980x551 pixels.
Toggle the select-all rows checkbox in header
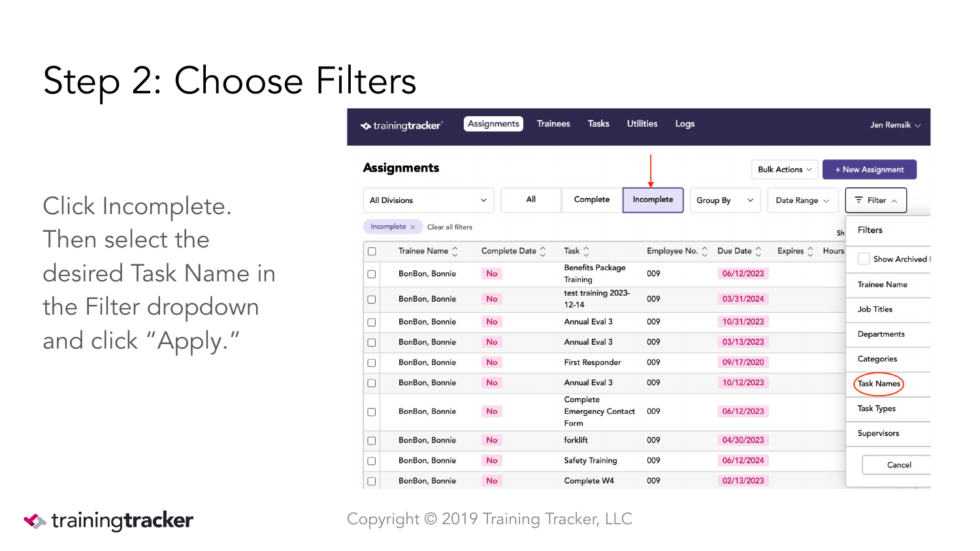tap(372, 251)
